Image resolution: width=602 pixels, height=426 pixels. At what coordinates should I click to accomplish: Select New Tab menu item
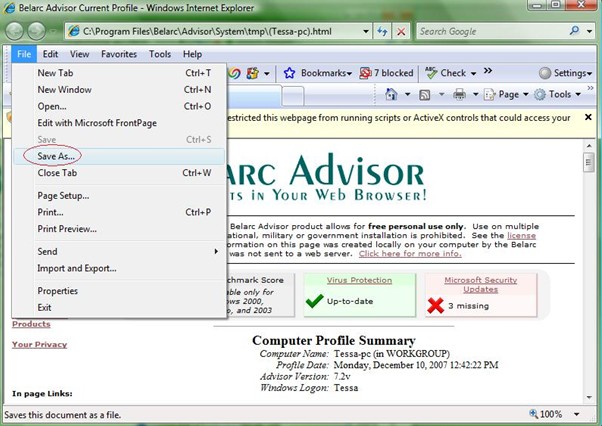[x=119, y=73]
